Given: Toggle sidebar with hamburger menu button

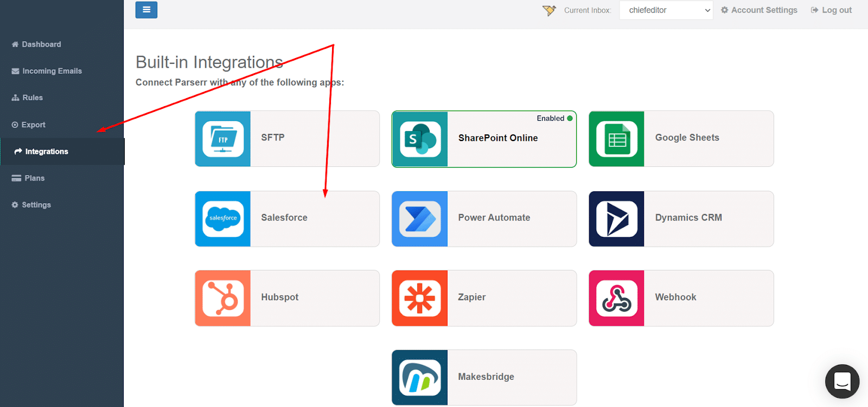Looking at the screenshot, I should tap(146, 10).
